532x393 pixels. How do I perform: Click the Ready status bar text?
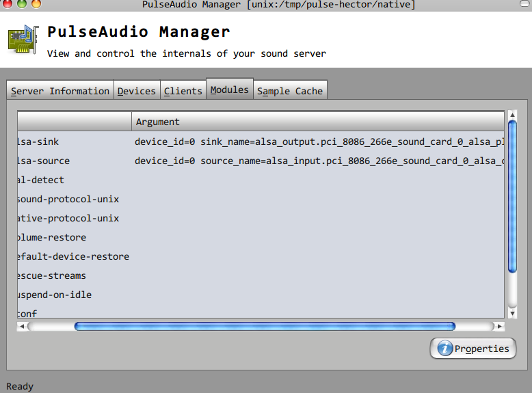point(20,386)
